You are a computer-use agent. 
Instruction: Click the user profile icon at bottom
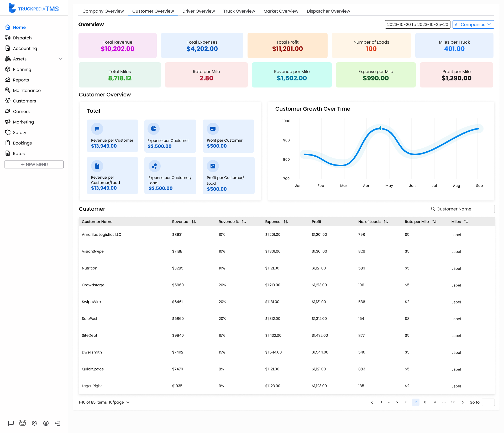pos(46,423)
